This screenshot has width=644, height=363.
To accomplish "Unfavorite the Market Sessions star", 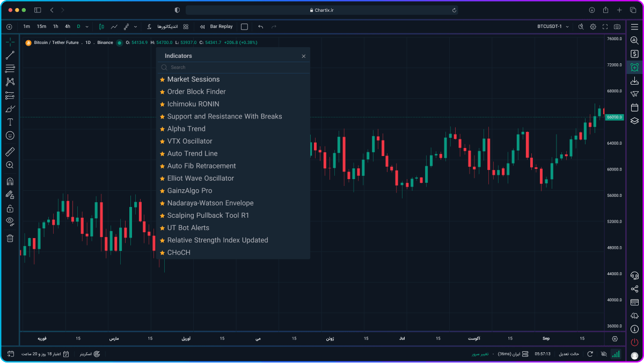I will pos(162,79).
